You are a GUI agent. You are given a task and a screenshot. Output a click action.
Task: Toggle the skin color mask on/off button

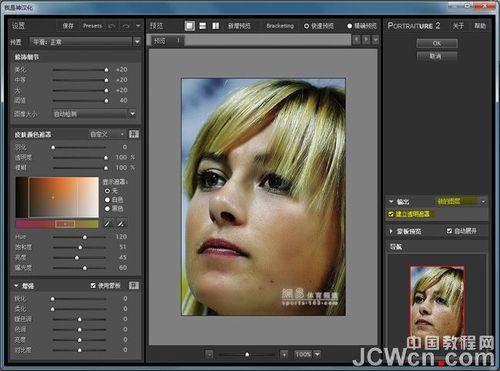134,134
